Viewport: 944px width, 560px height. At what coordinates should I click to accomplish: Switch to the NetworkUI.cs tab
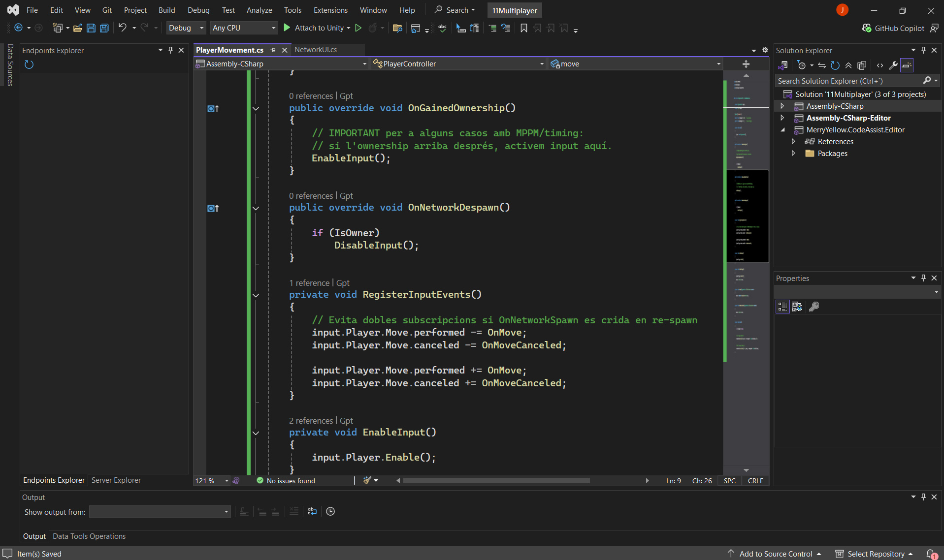tap(316, 50)
